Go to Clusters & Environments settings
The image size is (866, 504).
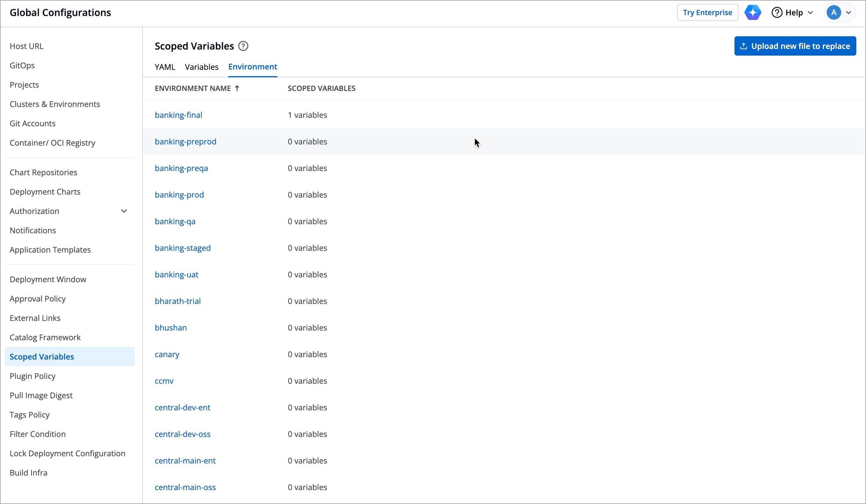(55, 104)
